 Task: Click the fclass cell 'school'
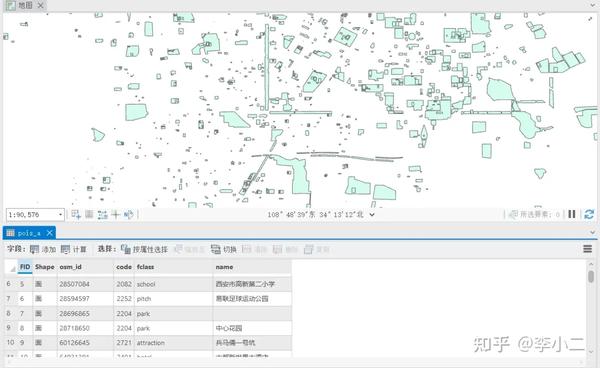174,284
